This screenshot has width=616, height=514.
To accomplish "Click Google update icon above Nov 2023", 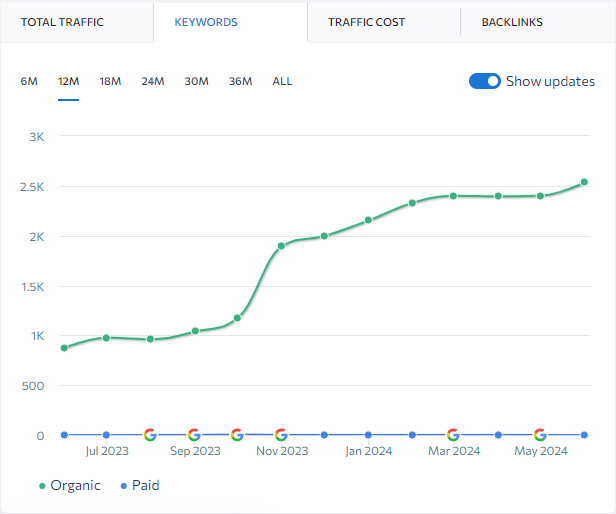I will (281, 435).
